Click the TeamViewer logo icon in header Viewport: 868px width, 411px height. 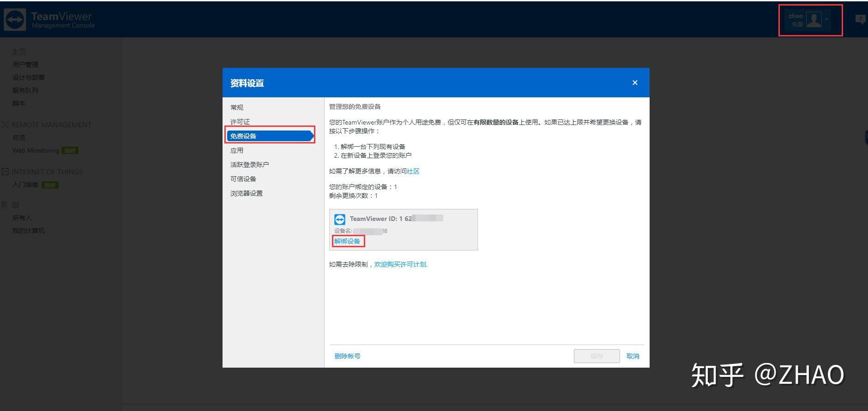pyautogui.click(x=15, y=20)
